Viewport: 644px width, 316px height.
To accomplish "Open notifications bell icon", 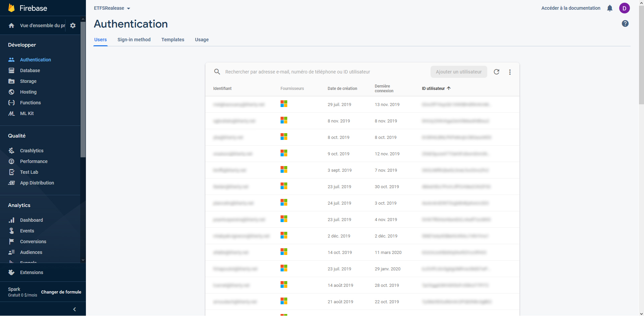I will [x=610, y=8].
